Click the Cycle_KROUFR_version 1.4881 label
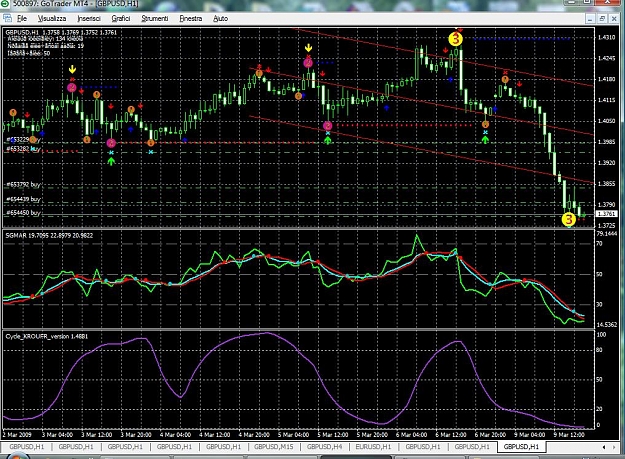This screenshot has width=625, height=459. (x=47, y=336)
